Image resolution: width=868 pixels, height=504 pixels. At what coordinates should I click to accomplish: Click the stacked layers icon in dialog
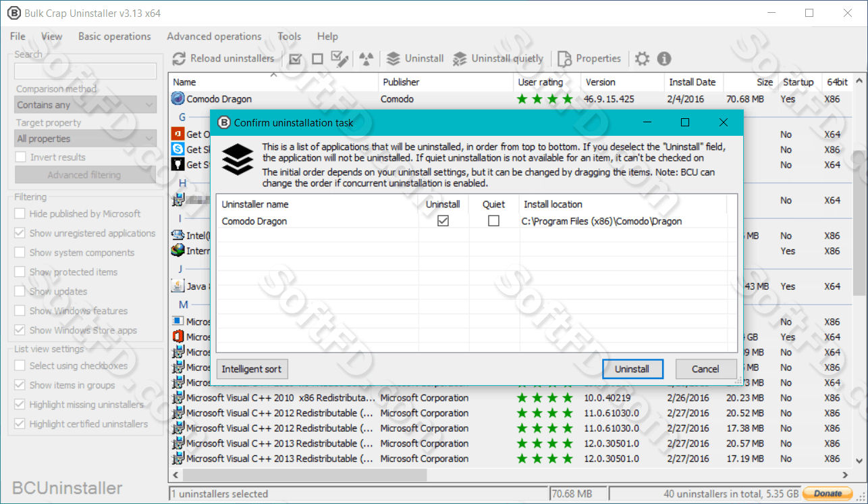tap(237, 159)
